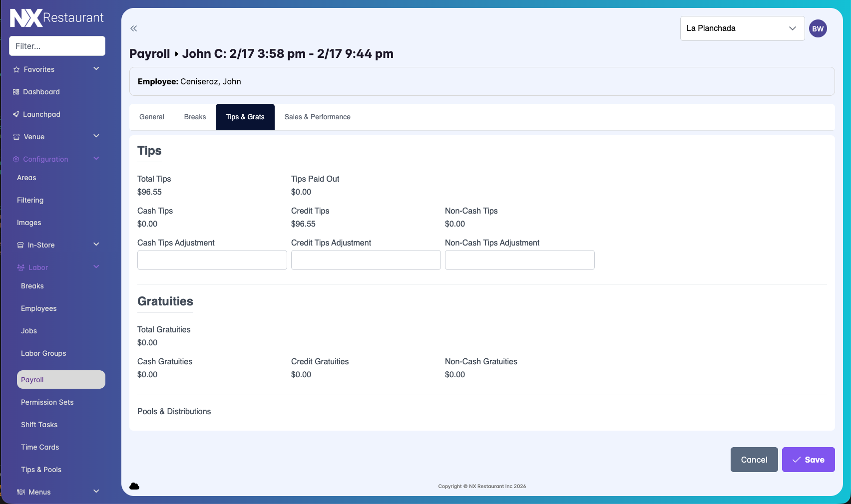Open Time Cards in the sidebar
This screenshot has width=851, height=504.
(x=40, y=447)
